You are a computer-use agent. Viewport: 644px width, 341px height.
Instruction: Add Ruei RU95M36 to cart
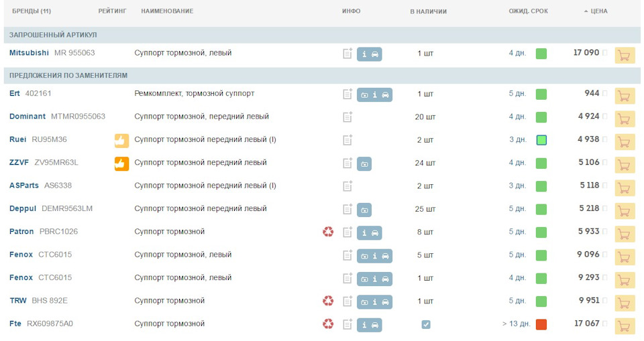pyautogui.click(x=625, y=142)
